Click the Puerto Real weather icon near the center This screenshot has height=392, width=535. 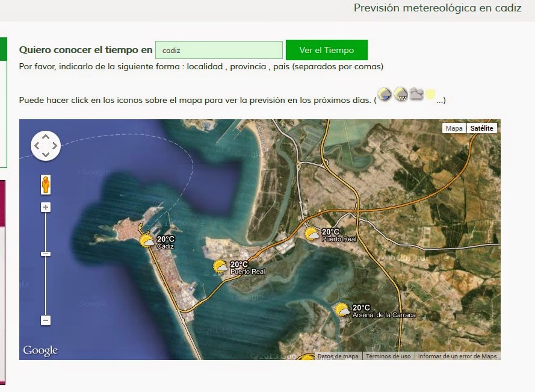coord(220,267)
